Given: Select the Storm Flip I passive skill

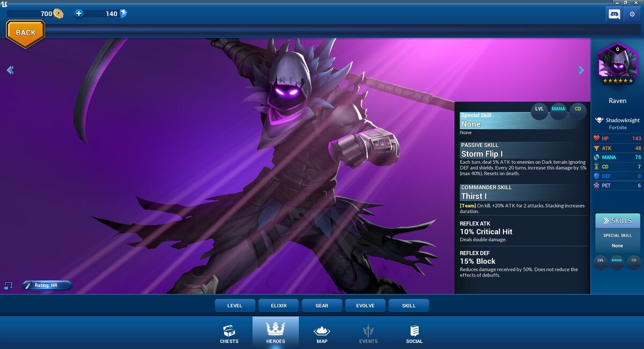Looking at the screenshot, I should (x=522, y=159).
